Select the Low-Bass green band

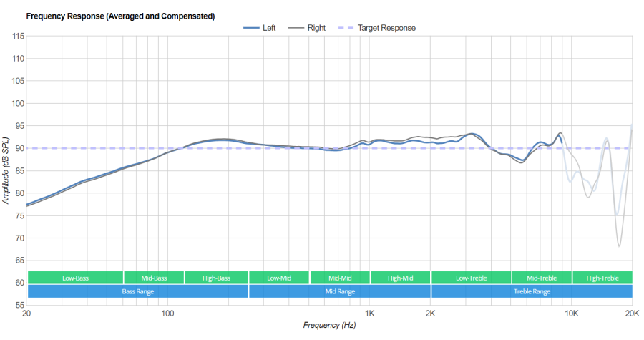pos(75,278)
